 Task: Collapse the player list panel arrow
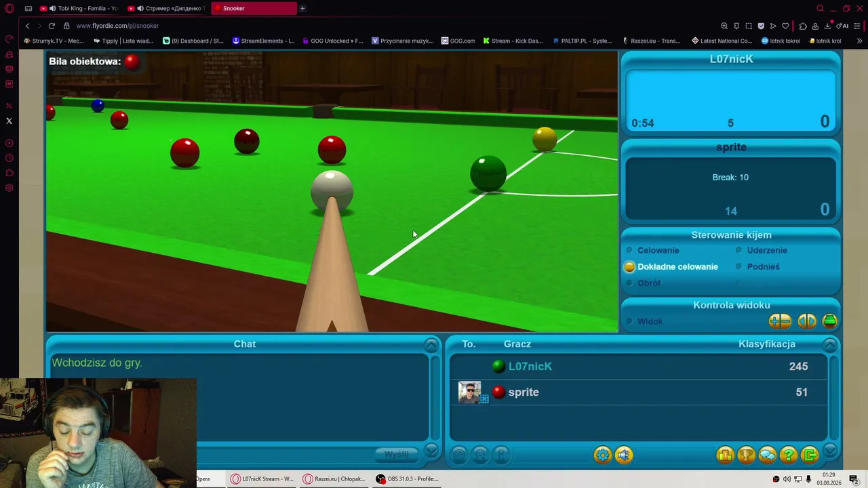click(x=830, y=344)
